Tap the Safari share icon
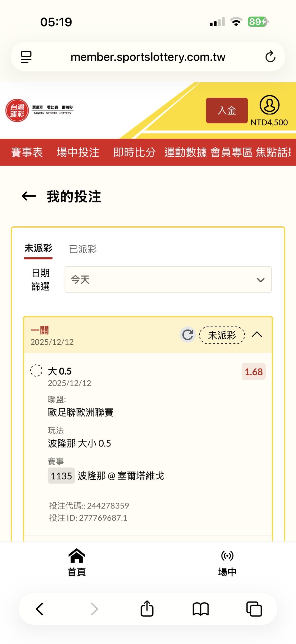The height and width of the screenshot is (644, 296). click(x=147, y=609)
